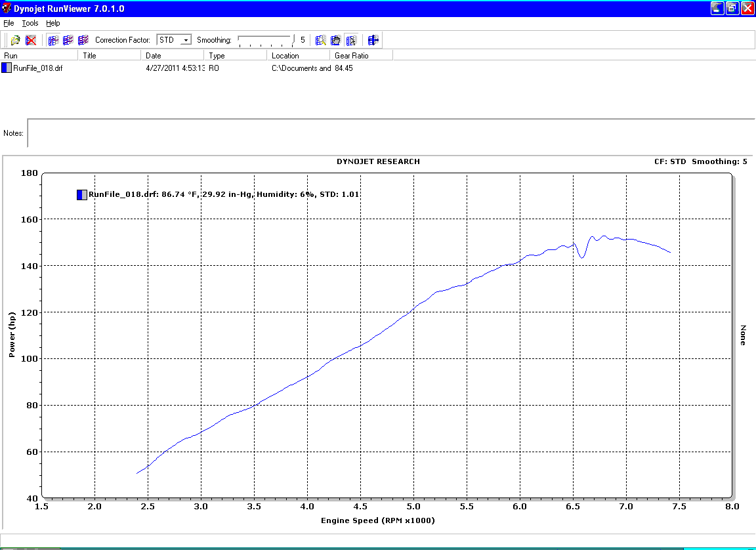Open the Tools menu
The width and height of the screenshot is (756, 550).
coord(30,23)
